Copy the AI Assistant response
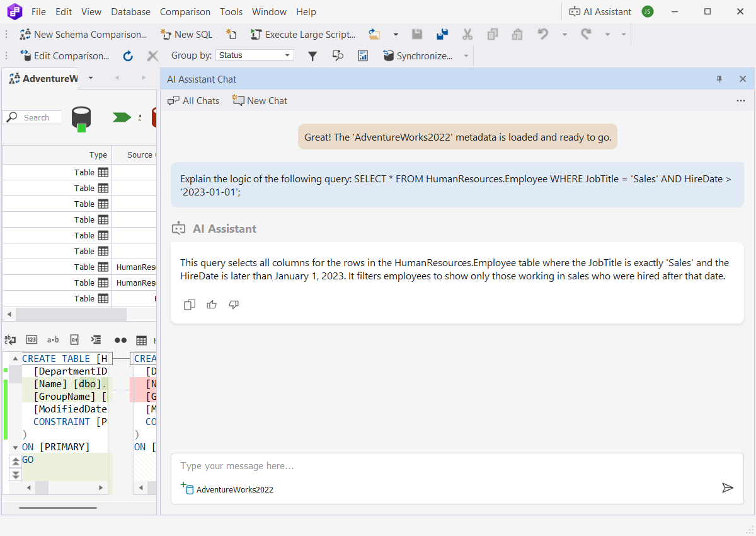 pyautogui.click(x=189, y=305)
